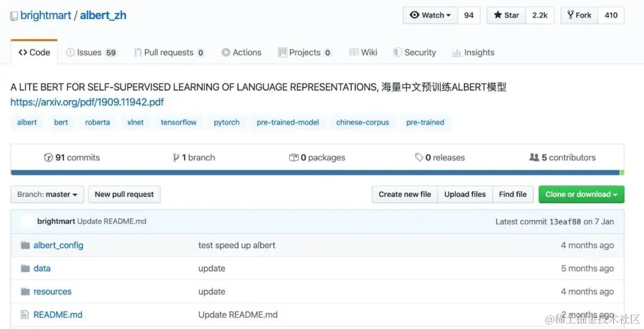
Task: Switch to the Projects tab
Action: point(304,52)
